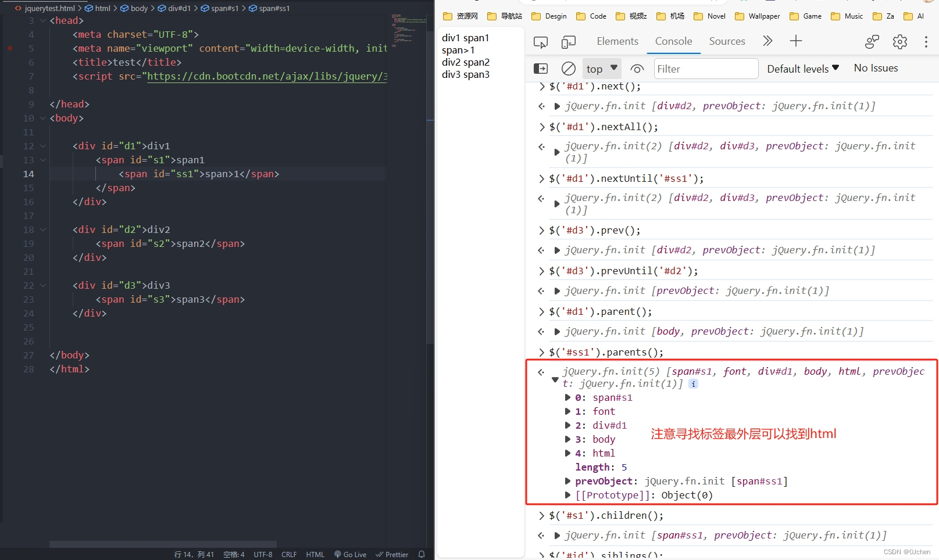Open the 视频z bookmark folder
This screenshot has height=560, width=939.
click(x=631, y=16)
